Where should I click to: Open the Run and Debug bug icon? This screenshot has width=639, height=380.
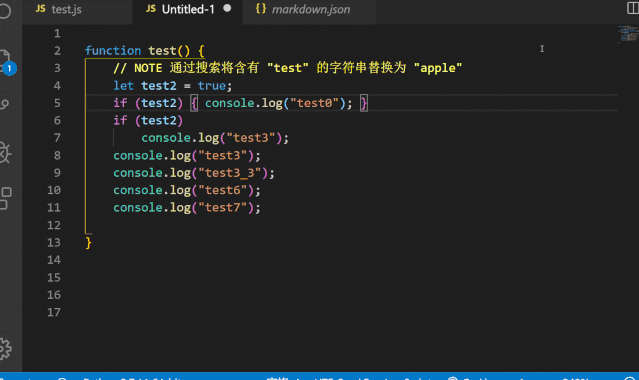(5, 153)
